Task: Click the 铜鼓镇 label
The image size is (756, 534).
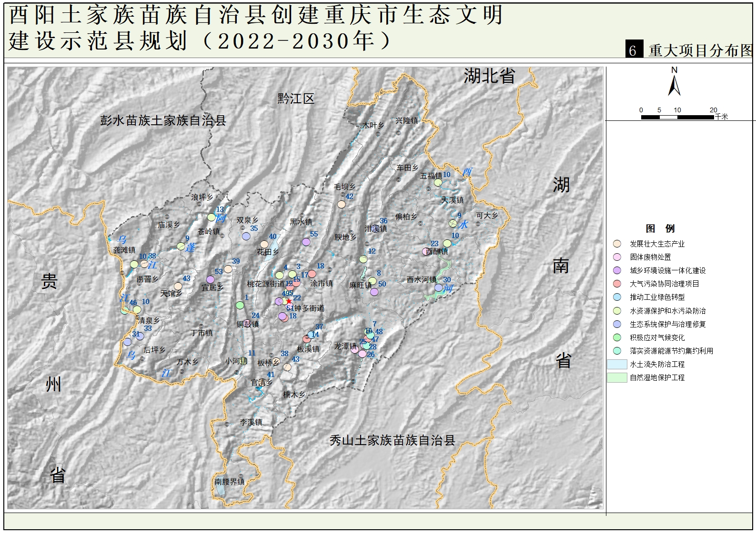Action: click(248, 324)
